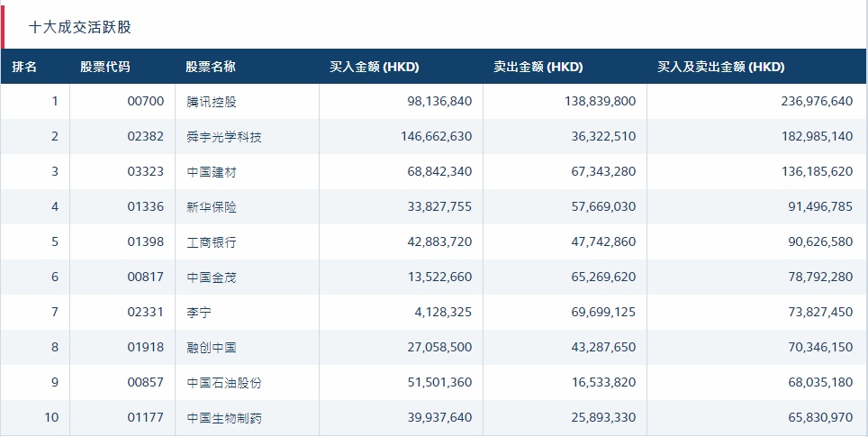Click sell amount 69,699,125
This screenshot has width=868, height=437.
602,313
